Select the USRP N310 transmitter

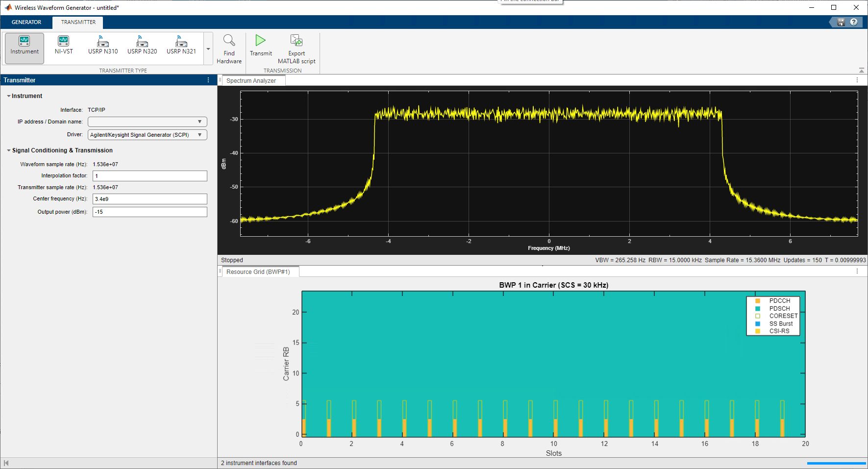103,45
